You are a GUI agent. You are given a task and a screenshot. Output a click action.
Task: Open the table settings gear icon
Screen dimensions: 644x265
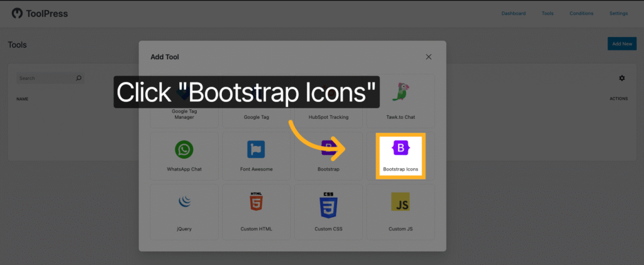pos(622,78)
